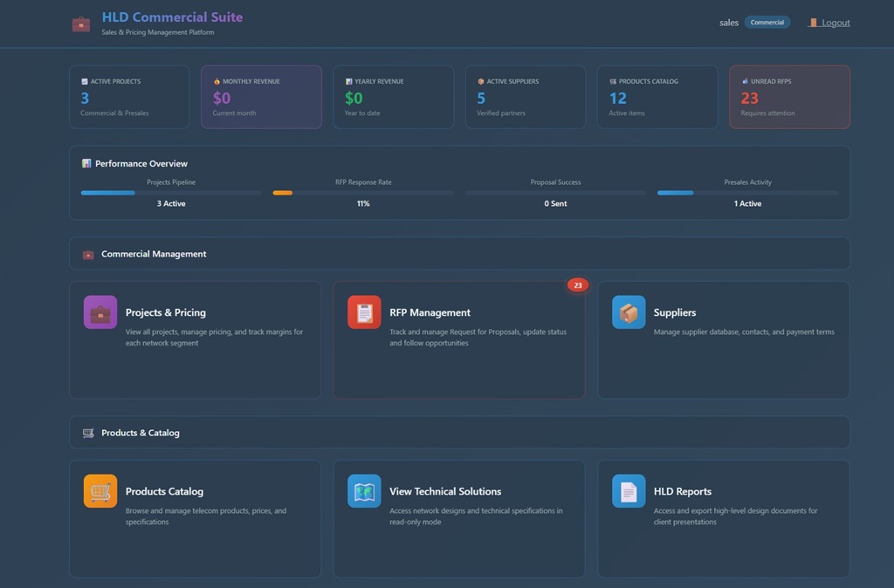Open the Unread RFPs stat card
894x588 pixels.
pyautogui.click(x=789, y=97)
